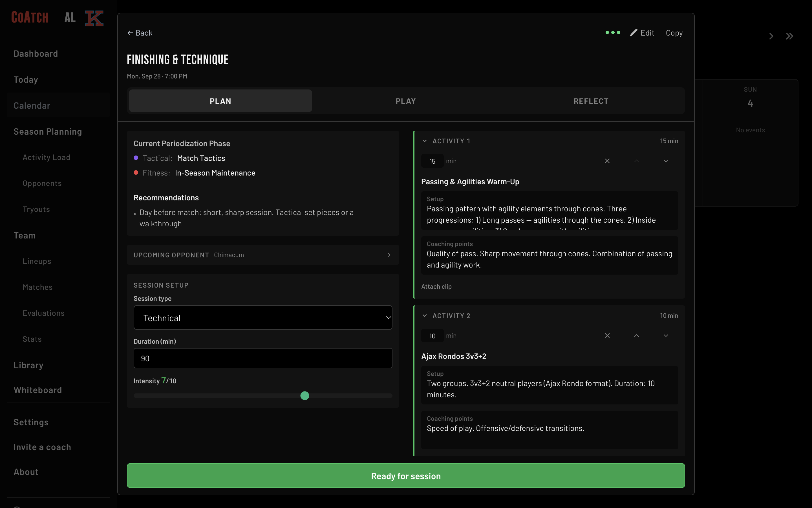The width and height of the screenshot is (812, 508).
Task: Move Activity 2 up with arrow
Action: point(637,336)
